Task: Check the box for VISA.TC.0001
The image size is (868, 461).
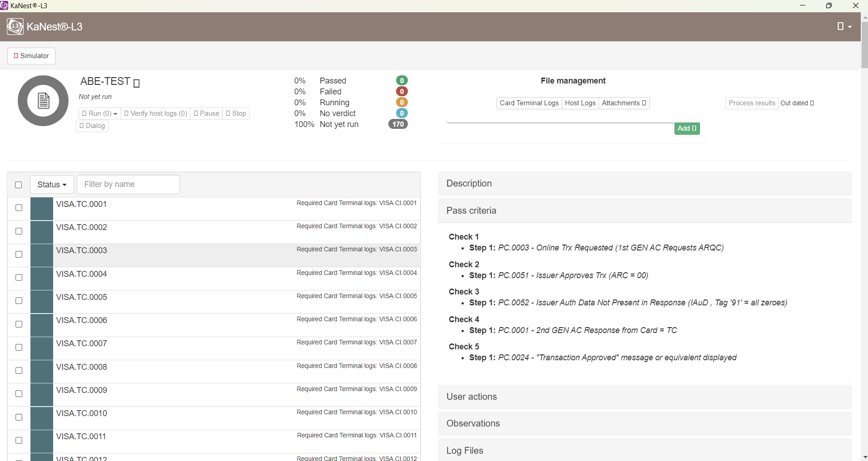Action: [19, 208]
